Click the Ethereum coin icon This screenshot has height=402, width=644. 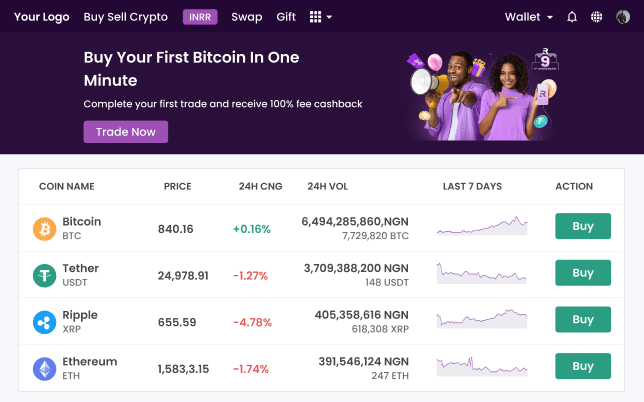(44, 369)
